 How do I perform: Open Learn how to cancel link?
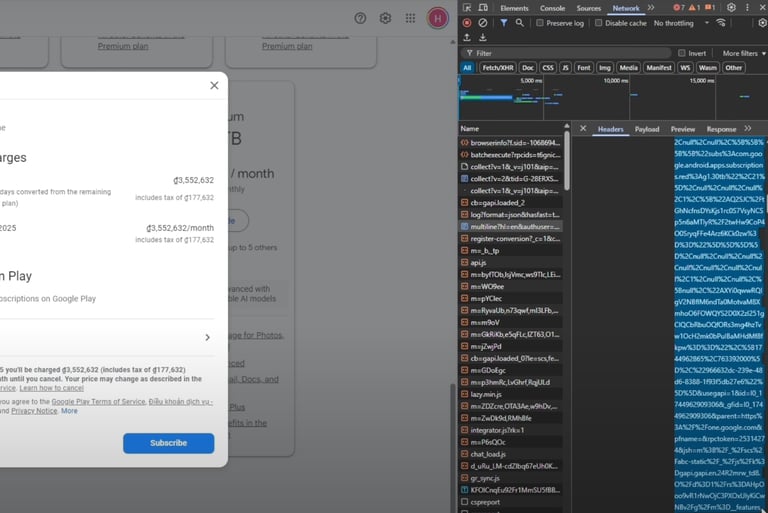tap(51, 388)
